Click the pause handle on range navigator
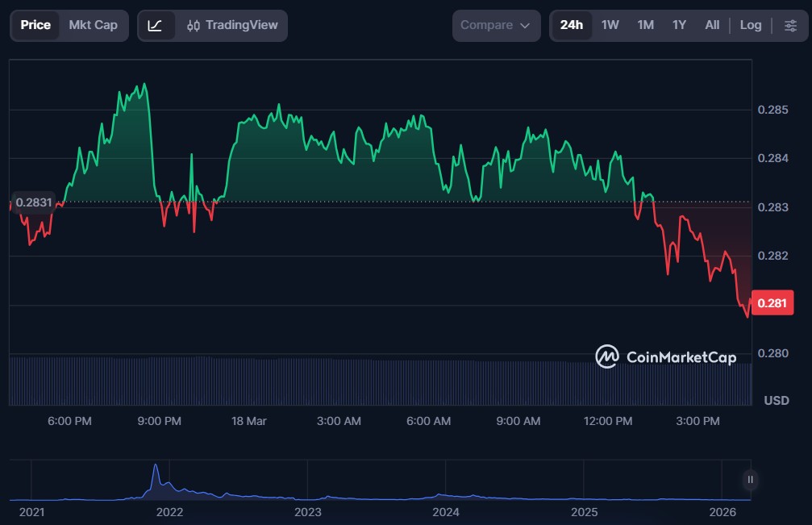Viewport: 812px width, 525px height. 750,480
